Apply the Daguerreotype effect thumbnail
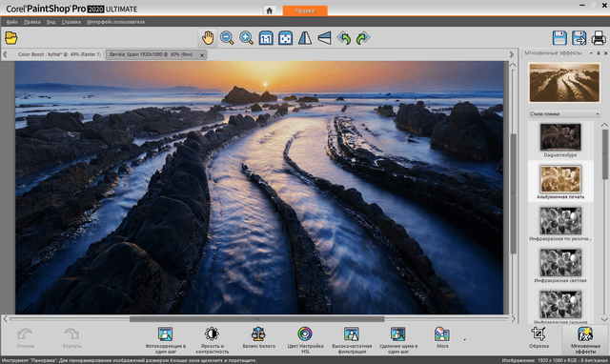This screenshot has width=610, height=364. pyautogui.click(x=560, y=137)
